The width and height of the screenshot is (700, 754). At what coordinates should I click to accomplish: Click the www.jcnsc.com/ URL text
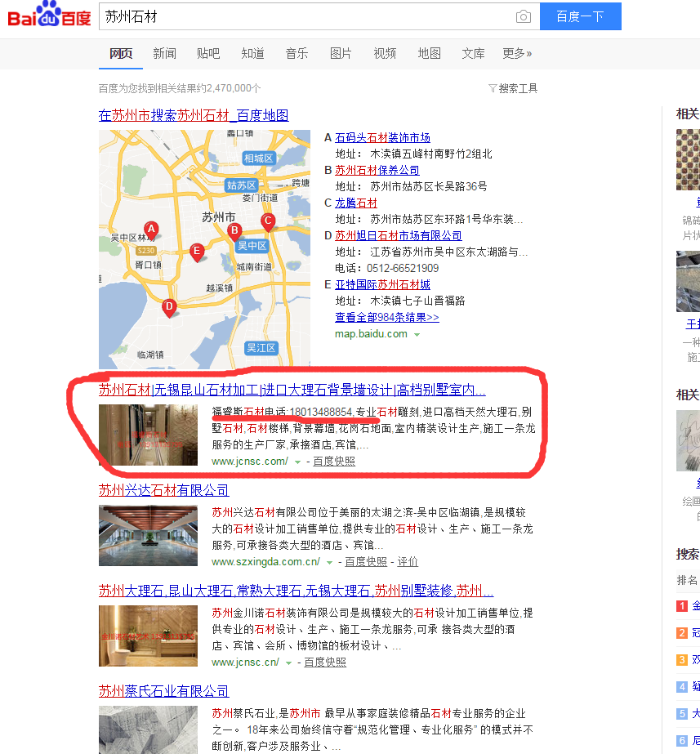[250, 462]
